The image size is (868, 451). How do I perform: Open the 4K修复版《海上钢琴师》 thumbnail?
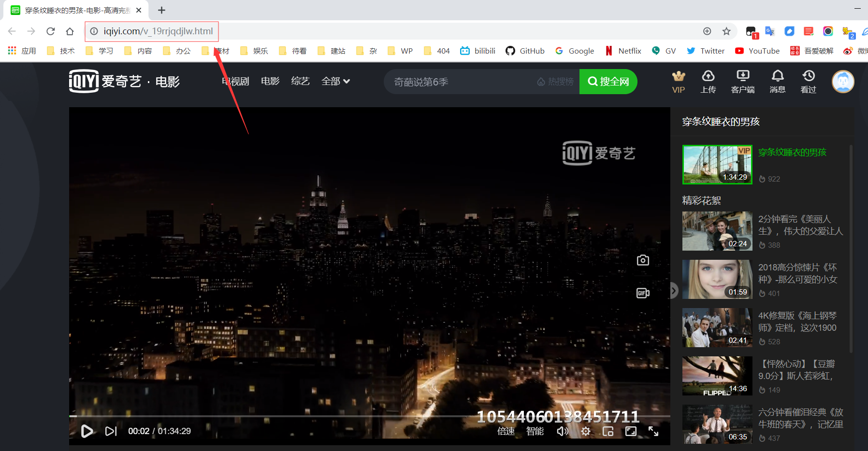click(x=717, y=327)
